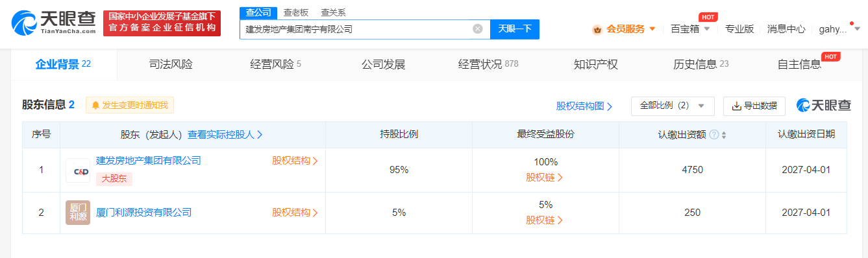This screenshot has width=868, height=258.
Task: Expand the 百宝箱 dropdown menu
Action: (707, 29)
